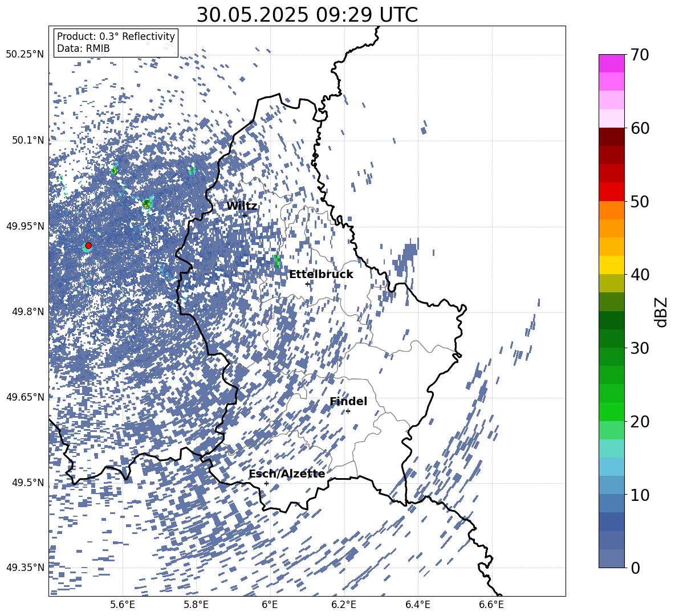Click the magenta top colorbar segment
675x616 pixels.
[611, 63]
